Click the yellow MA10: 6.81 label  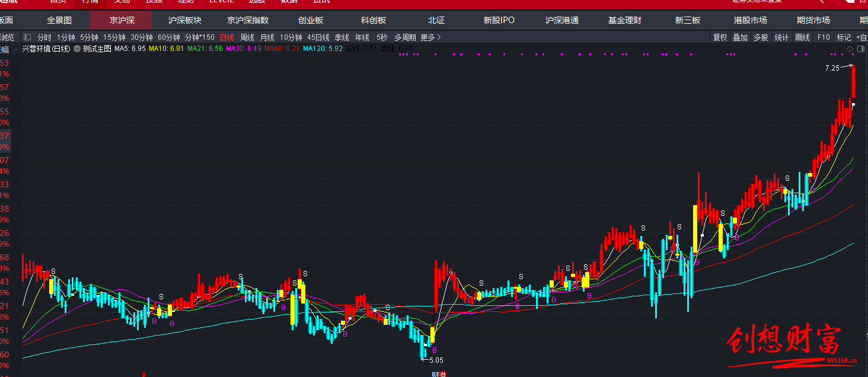[x=166, y=49]
